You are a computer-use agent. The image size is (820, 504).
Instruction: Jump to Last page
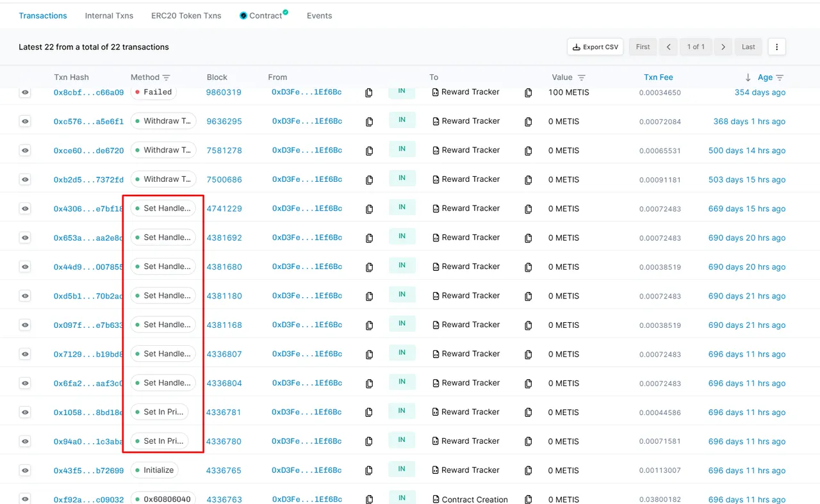(748, 47)
